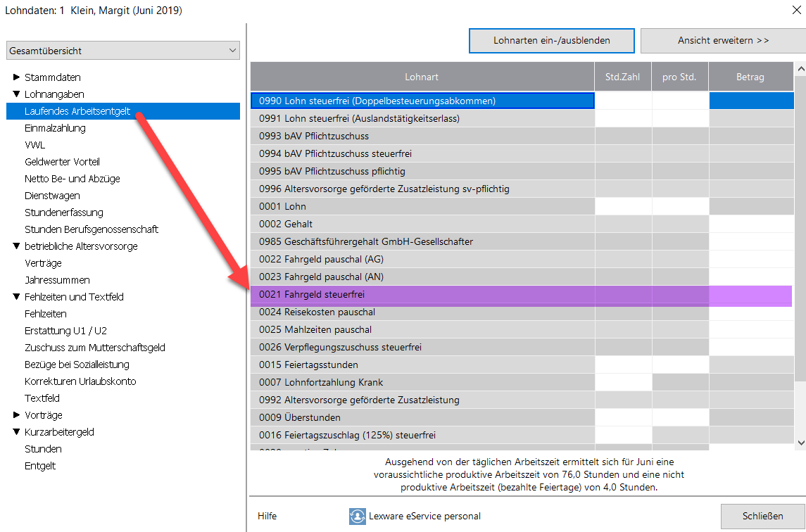Click Std.Zahl cell for 0001 Lohn

pyautogui.click(x=623, y=207)
